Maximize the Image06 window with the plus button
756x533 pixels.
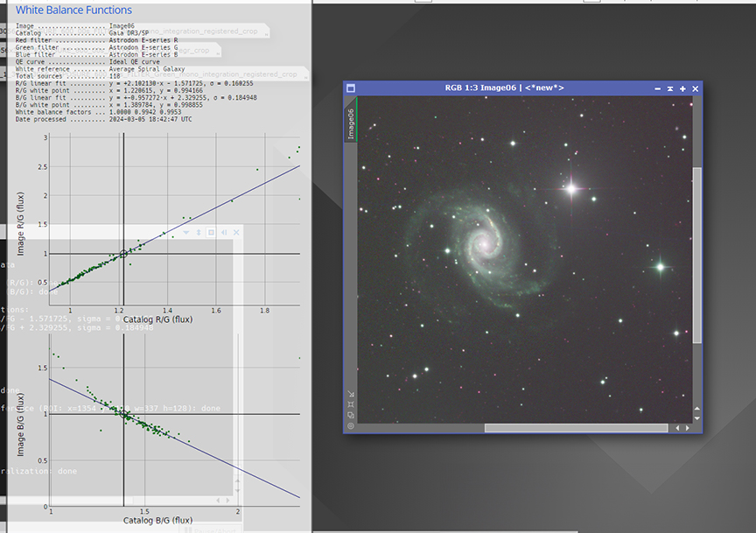click(x=682, y=88)
